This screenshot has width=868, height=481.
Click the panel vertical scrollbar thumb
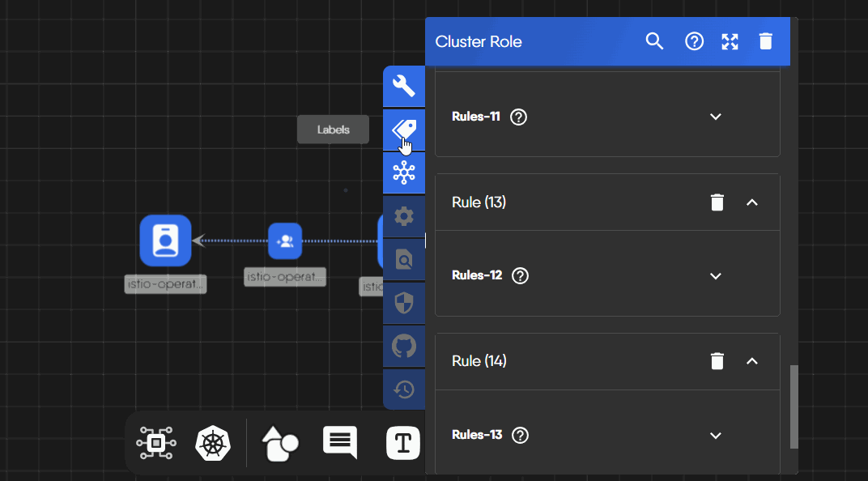click(794, 406)
